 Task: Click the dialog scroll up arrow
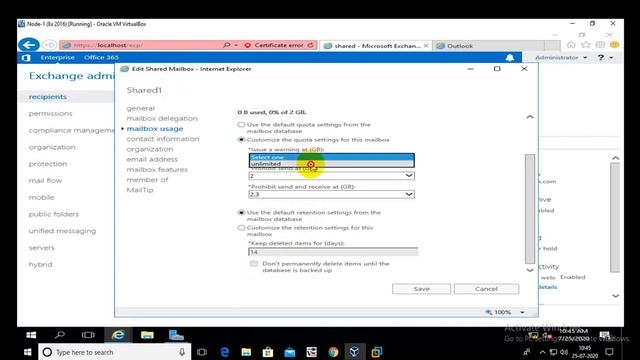click(530, 117)
